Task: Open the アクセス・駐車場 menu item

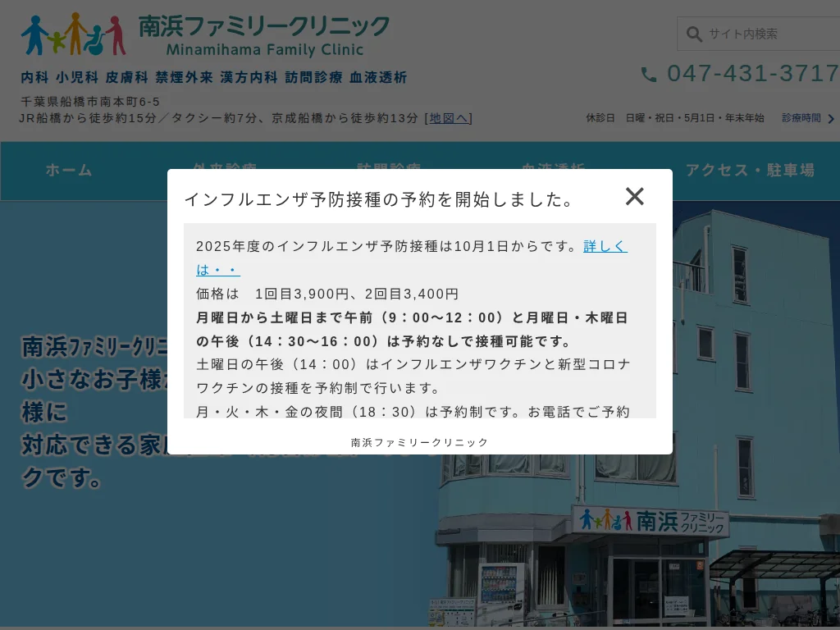Action: (750, 171)
